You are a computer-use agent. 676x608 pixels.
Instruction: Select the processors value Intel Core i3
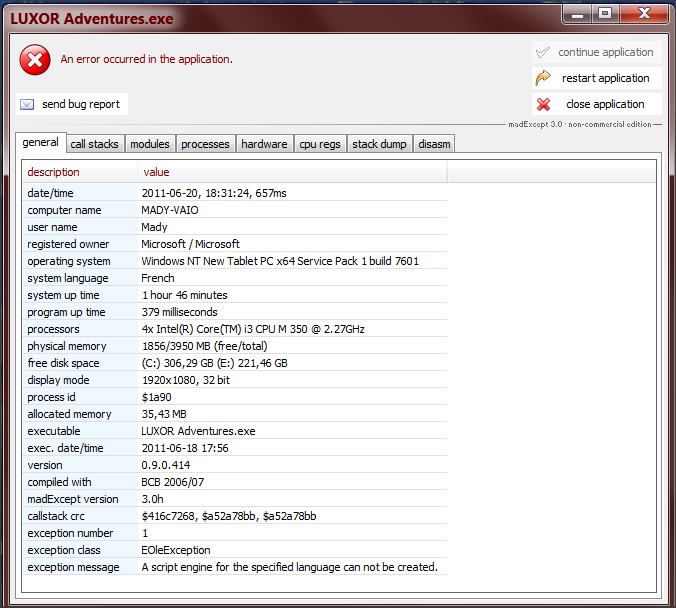253,329
